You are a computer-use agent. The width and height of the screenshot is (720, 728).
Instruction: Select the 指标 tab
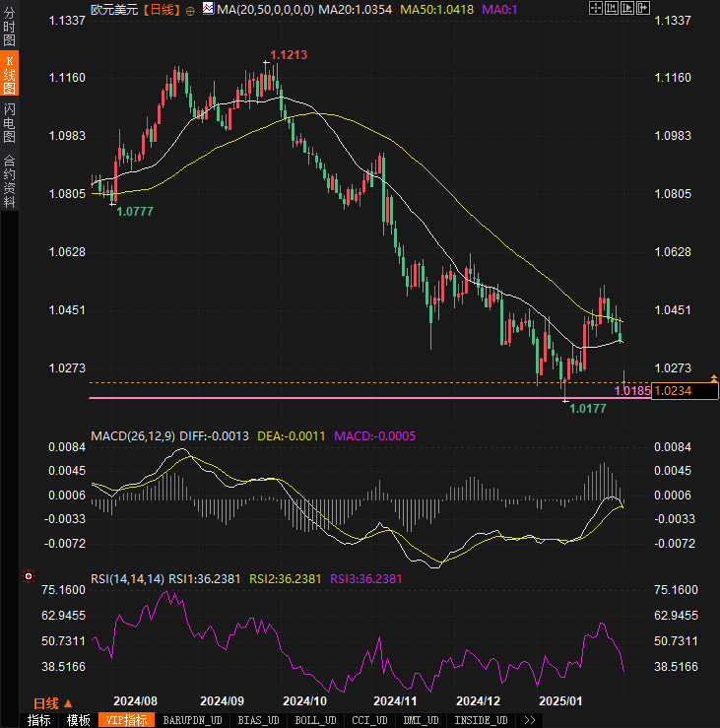(x=39, y=720)
